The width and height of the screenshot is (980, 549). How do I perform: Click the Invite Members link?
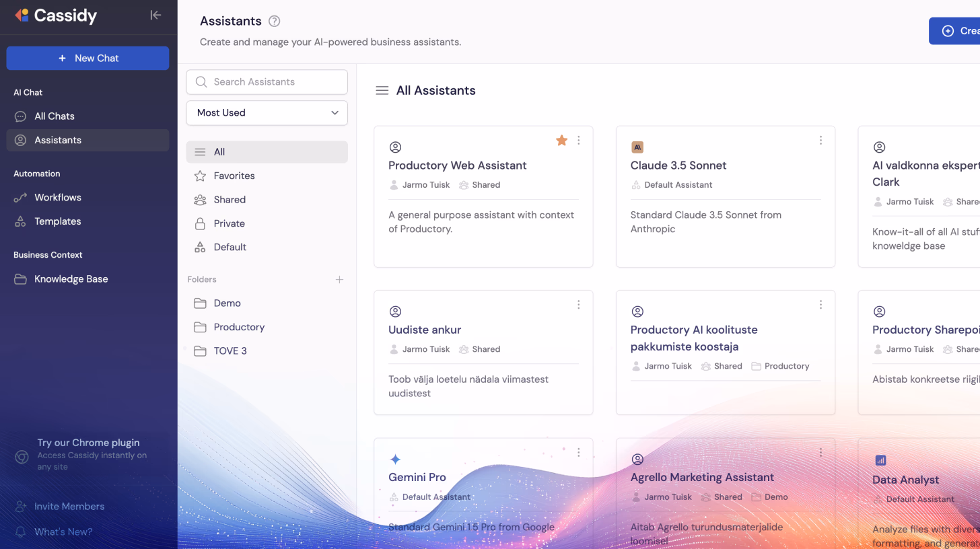70,506
